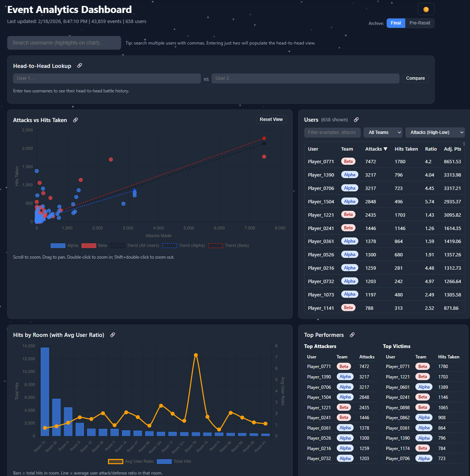This screenshot has width=470, height=476.
Task: Copy the Head-to-Head Lookup section link icon
Action: pos(79,65)
